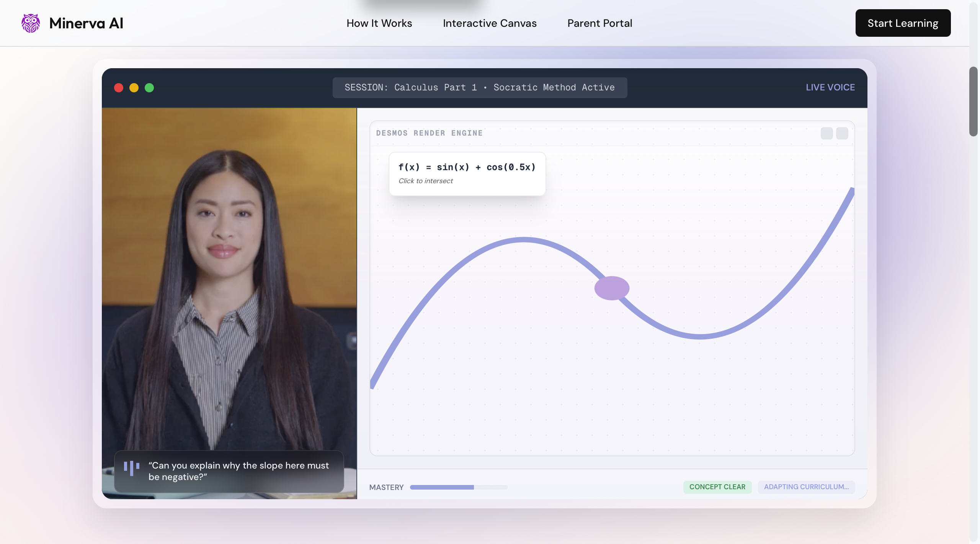Click the green traffic-light window control
980x544 pixels.
149,88
